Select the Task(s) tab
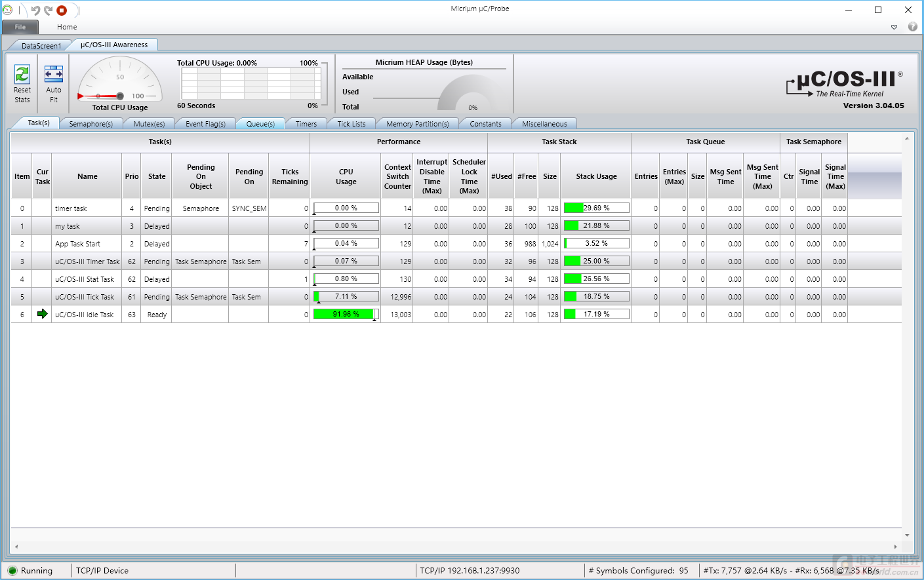 tap(39, 123)
